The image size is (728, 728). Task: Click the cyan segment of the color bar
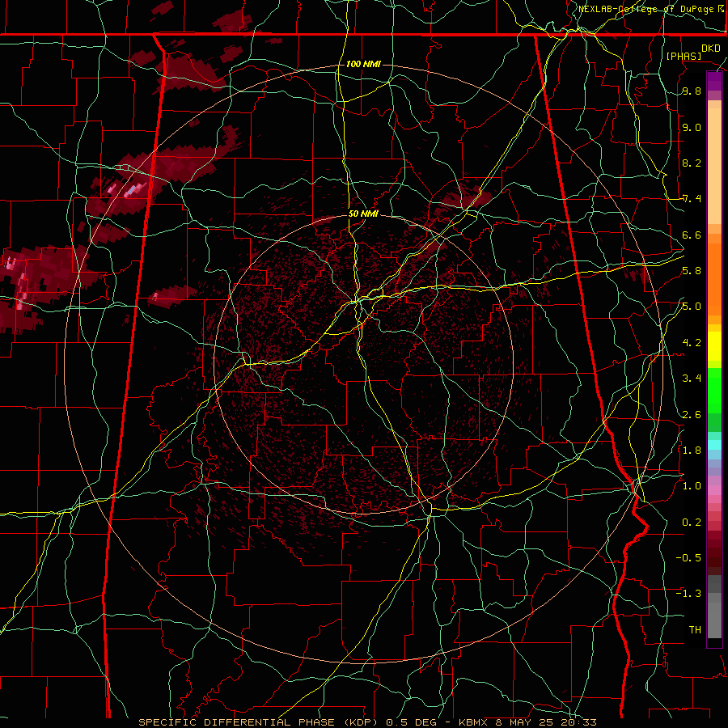(x=714, y=445)
